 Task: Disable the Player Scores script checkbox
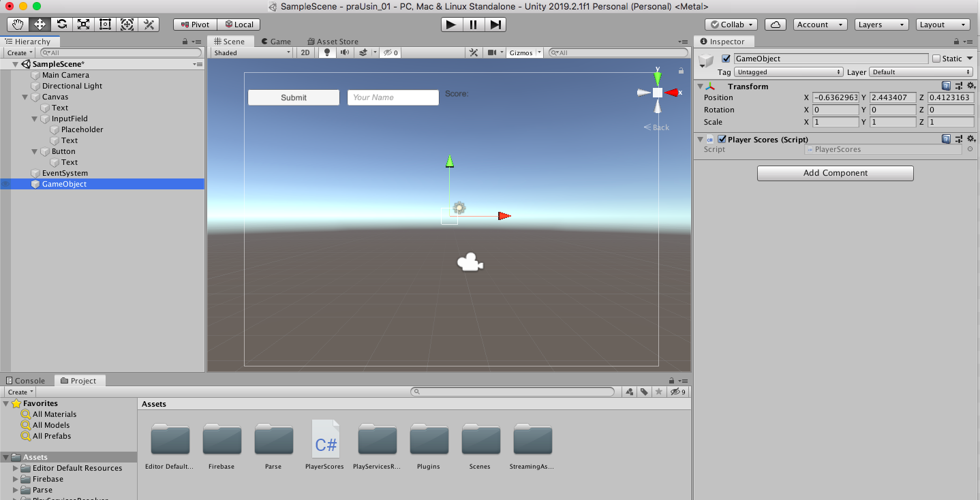(x=722, y=139)
